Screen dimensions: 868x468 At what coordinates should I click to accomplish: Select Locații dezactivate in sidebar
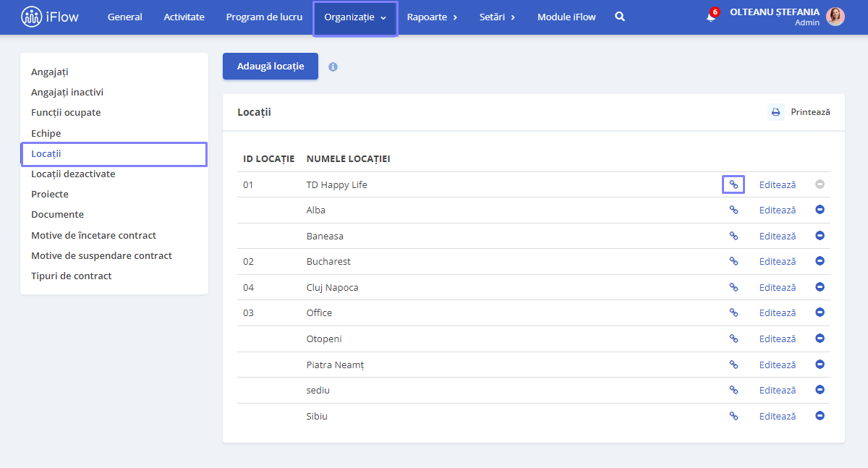click(73, 174)
